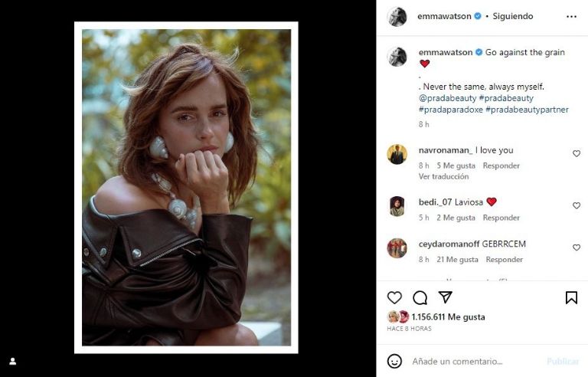Open the #pradaparadoxe hashtag
588x377 pixels.
(x=450, y=110)
